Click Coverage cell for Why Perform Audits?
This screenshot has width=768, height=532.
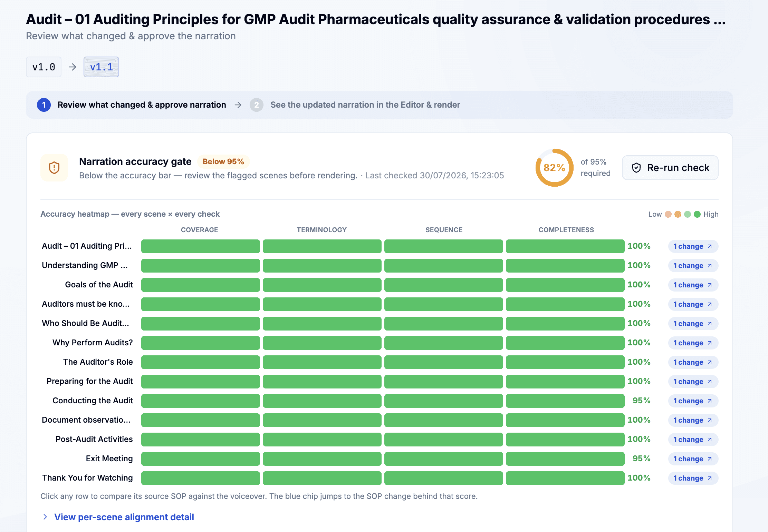tap(200, 343)
